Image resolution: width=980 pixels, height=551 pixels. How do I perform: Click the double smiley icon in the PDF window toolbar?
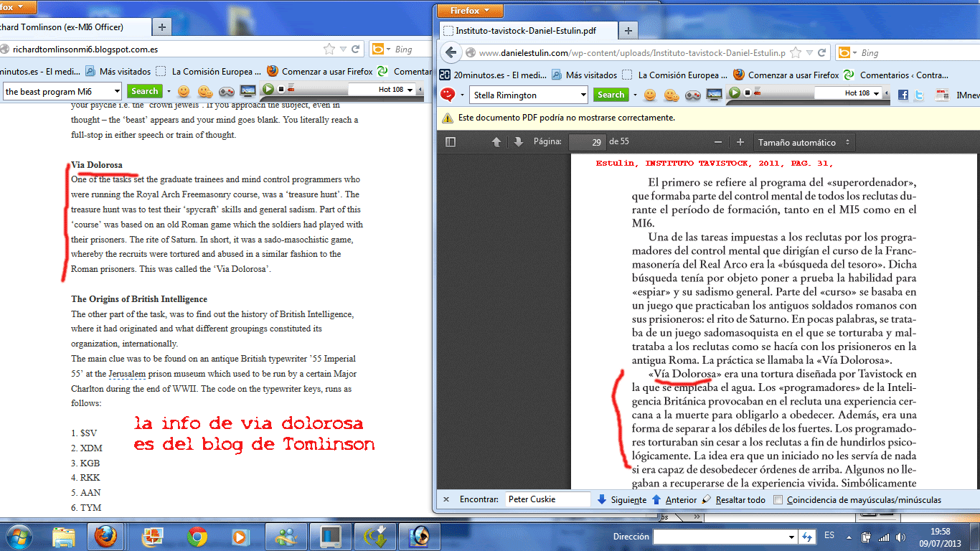(672, 95)
